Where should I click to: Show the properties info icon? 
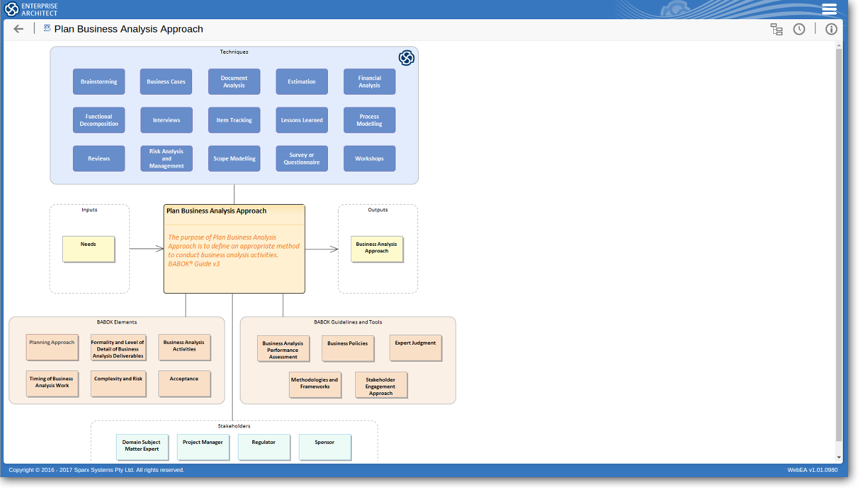tap(831, 29)
